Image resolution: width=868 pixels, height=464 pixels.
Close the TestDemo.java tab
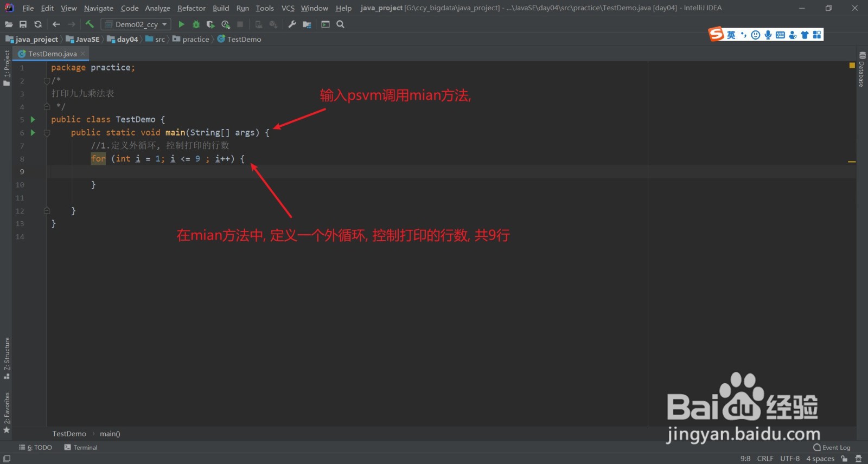[83, 54]
